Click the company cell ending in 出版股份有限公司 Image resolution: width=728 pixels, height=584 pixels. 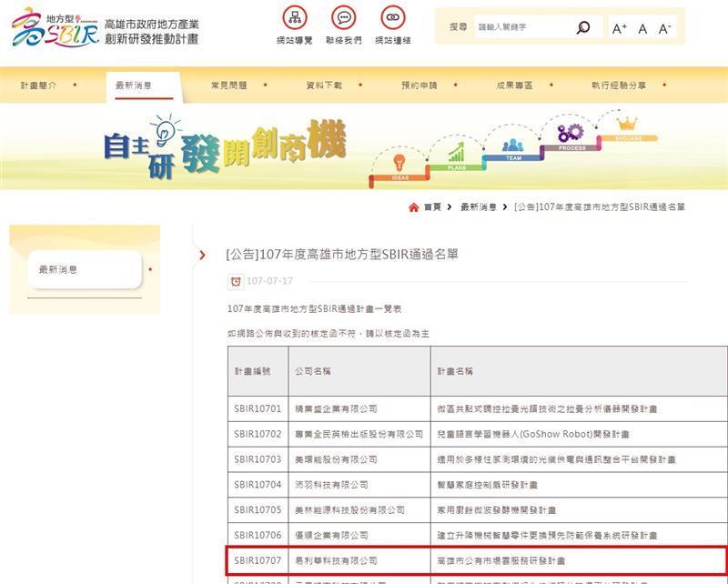tap(359, 435)
